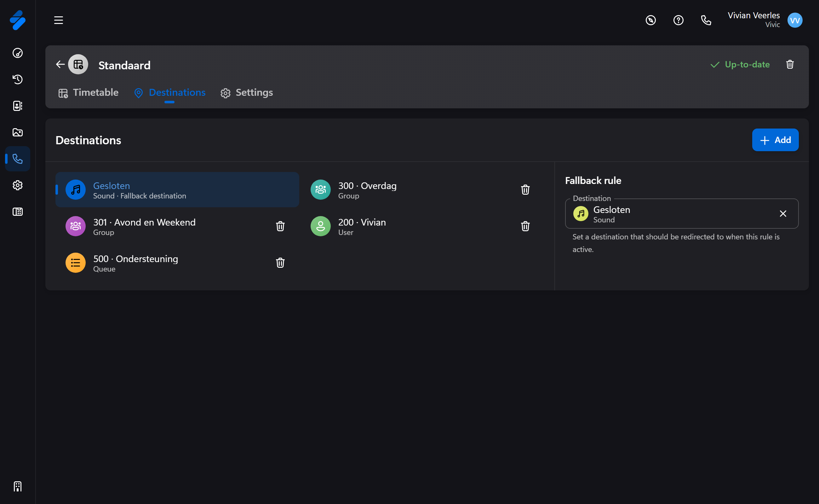The width and height of the screenshot is (819, 504).
Task: Go back with the arrow icon
Action: 60,64
